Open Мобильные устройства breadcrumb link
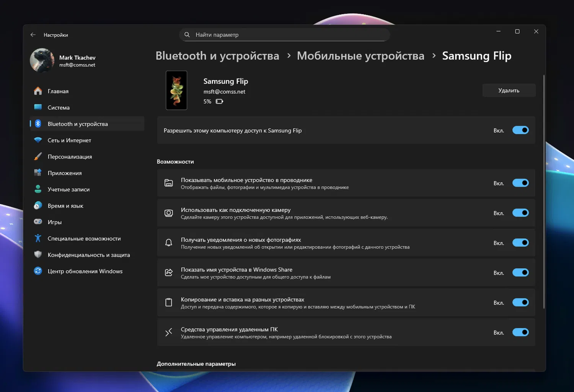 pos(360,55)
